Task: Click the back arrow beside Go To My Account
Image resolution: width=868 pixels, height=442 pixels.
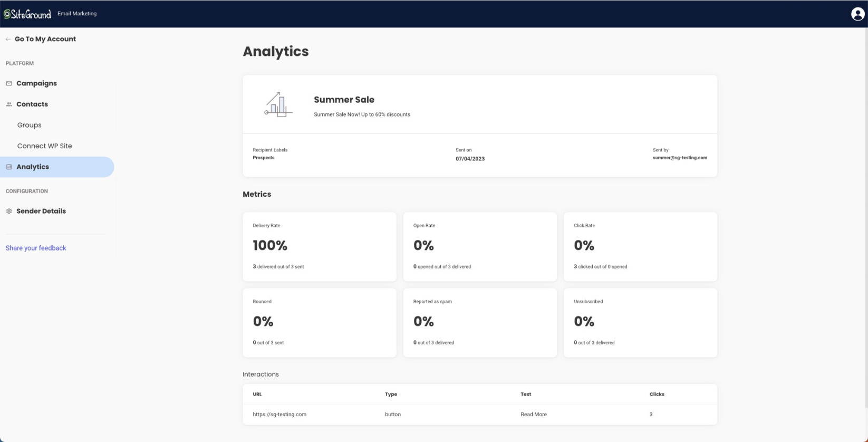Action: pyautogui.click(x=8, y=39)
